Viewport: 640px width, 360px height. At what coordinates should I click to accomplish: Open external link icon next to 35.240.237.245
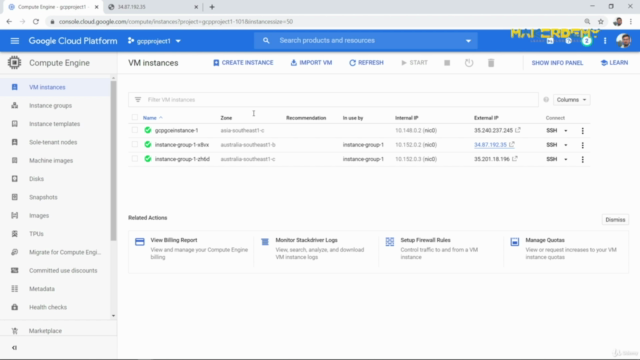tap(518, 130)
